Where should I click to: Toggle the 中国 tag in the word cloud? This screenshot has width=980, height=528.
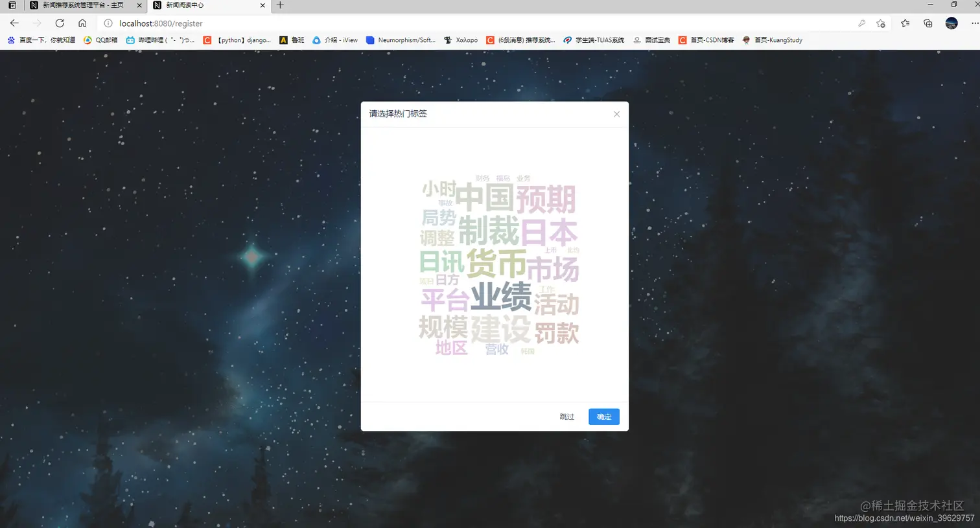[x=485, y=197]
